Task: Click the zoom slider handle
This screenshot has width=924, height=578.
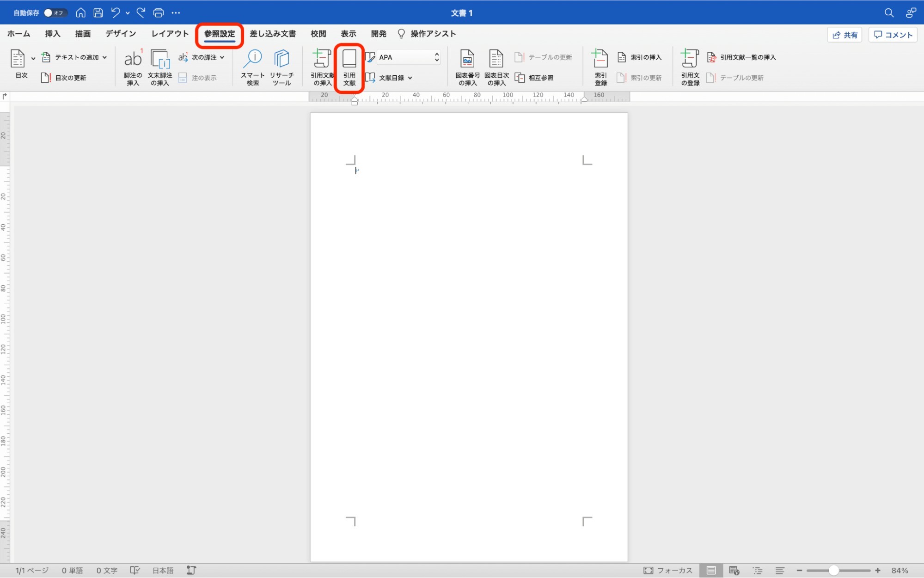Action: point(833,571)
